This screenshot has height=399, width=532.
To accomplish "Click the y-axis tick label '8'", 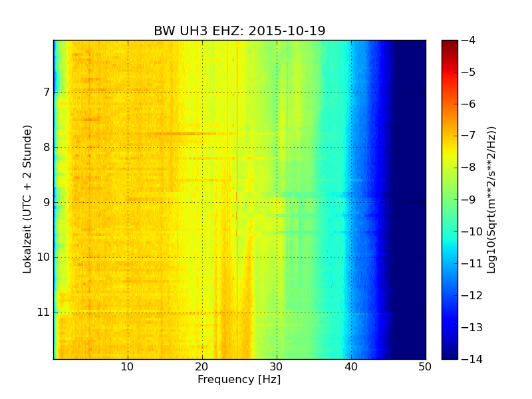I will 47,147.
